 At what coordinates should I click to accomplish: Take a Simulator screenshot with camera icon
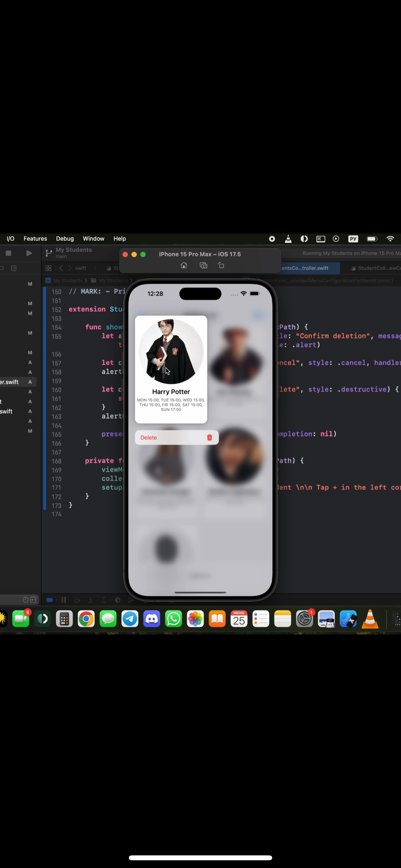203,265
